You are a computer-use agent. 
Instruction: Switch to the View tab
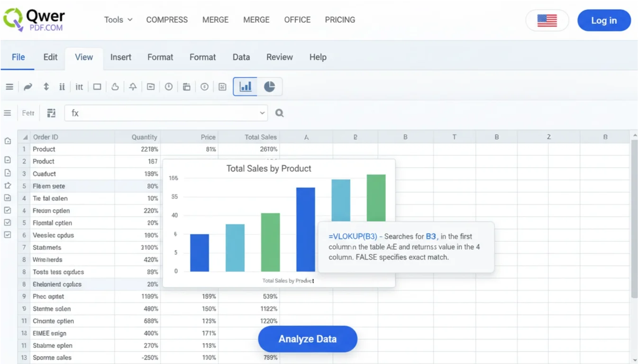click(x=84, y=57)
